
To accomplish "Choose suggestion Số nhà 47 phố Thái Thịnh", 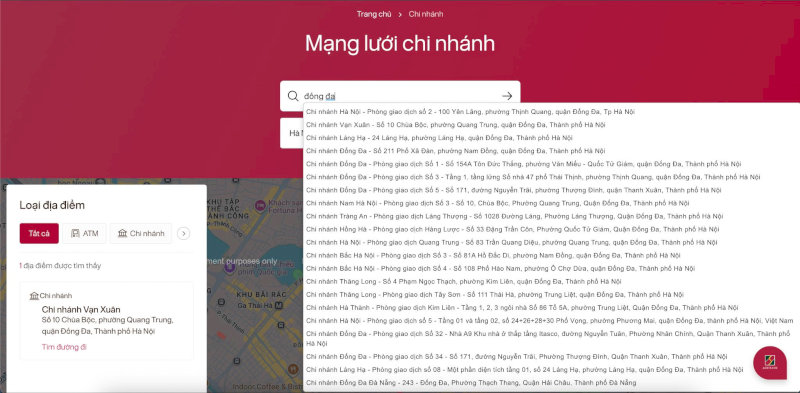I will [533, 177].
